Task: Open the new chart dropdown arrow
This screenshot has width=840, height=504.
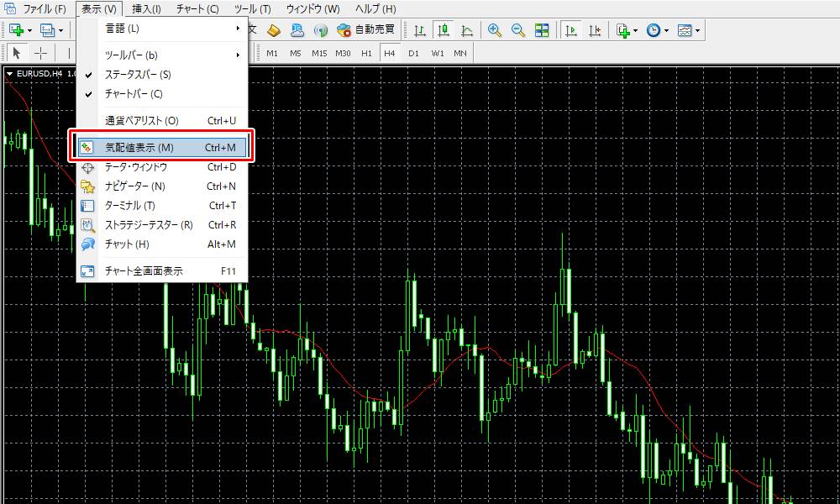Action: click(30, 30)
